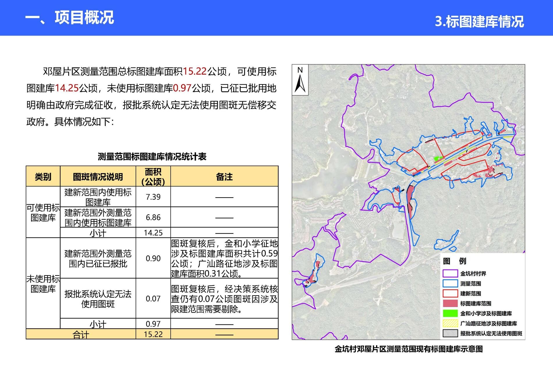Click the 0.90 area cell in table

pos(153,258)
